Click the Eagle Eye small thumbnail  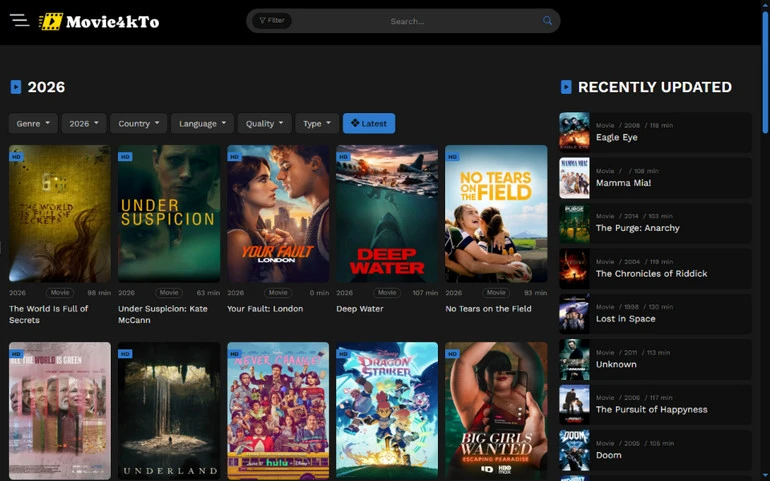574,131
